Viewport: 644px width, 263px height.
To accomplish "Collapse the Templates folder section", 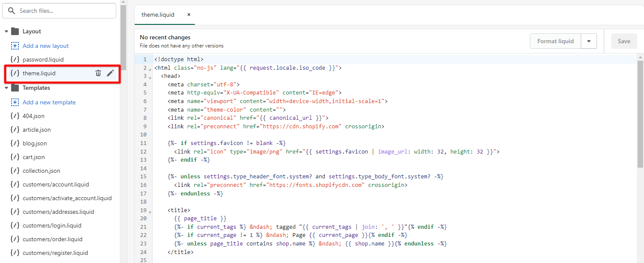I will [6, 88].
